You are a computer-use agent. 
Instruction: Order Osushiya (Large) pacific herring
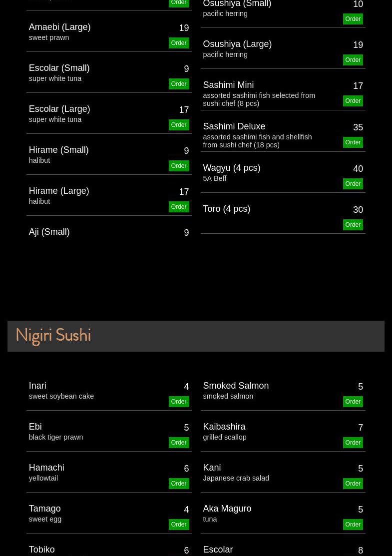tap(353, 60)
